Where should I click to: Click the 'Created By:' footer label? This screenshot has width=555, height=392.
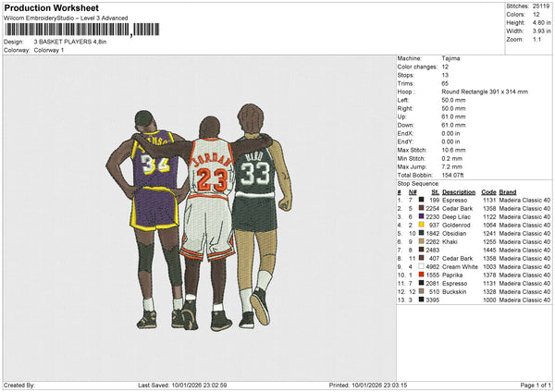click(x=19, y=386)
